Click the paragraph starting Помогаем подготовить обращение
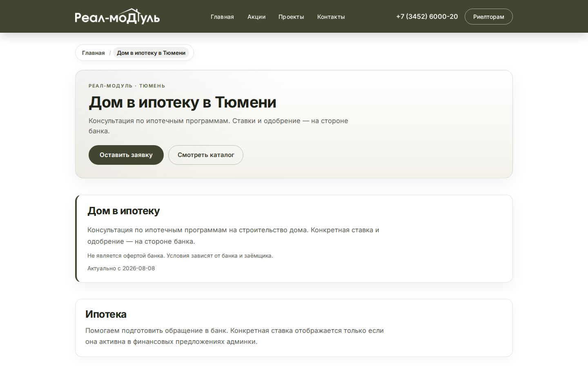The height and width of the screenshot is (368, 588). tap(234, 336)
